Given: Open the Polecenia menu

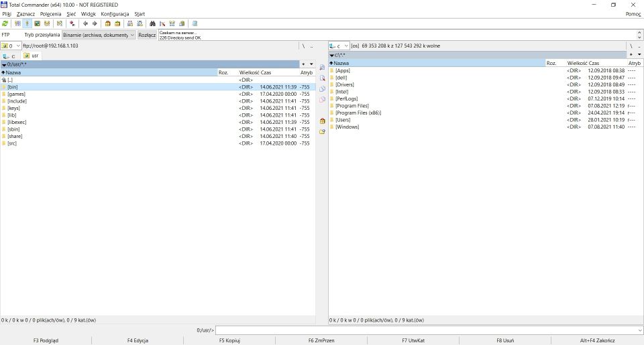Looking at the screenshot, I should (x=50, y=13).
